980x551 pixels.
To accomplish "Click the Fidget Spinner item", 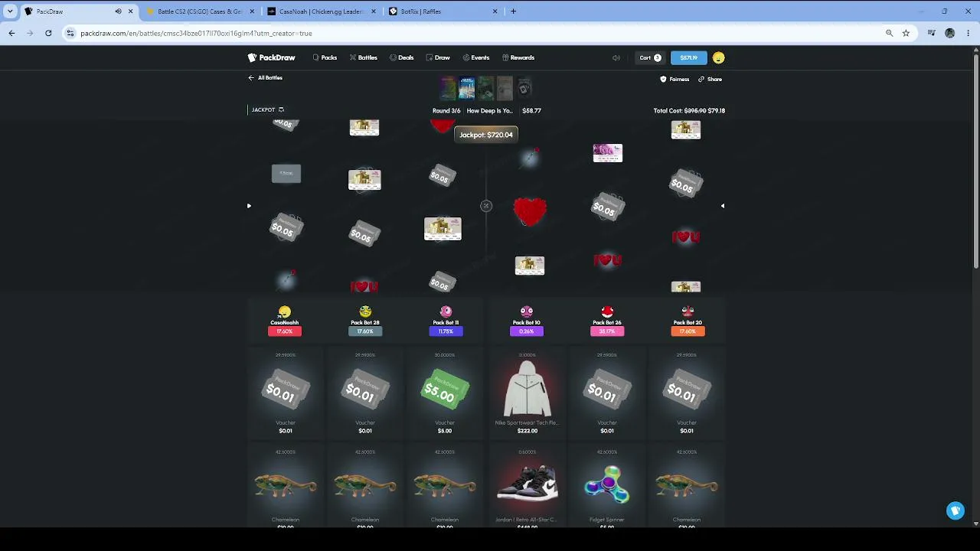I will click(607, 485).
